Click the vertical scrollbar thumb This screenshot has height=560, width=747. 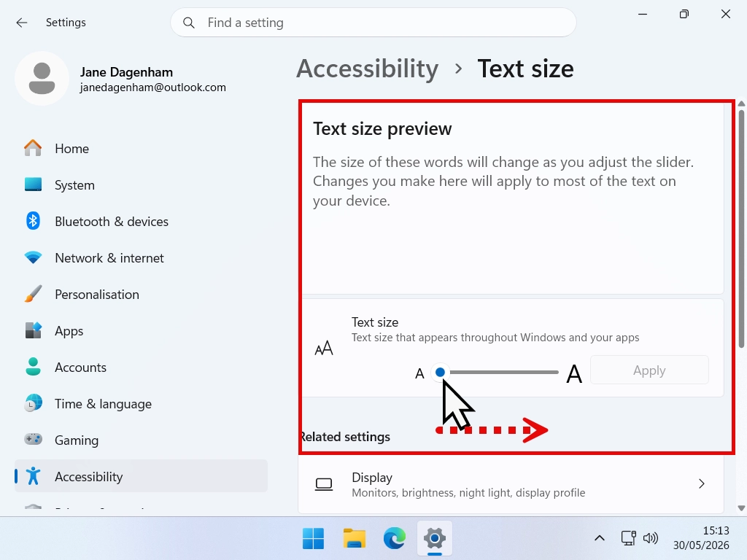pos(741,228)
